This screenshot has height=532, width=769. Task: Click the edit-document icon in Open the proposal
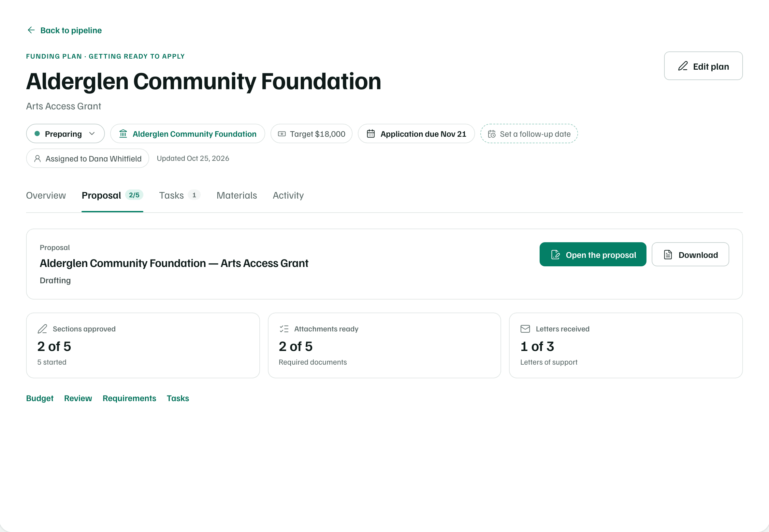(x=556, y=255)
